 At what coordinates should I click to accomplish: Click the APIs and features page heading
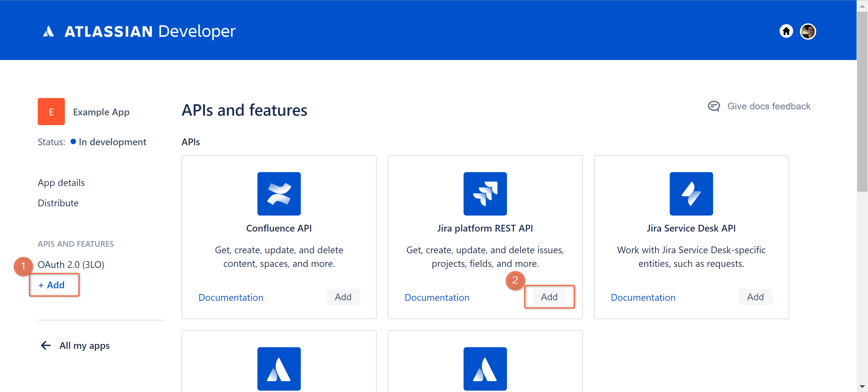tap(244, 110)
